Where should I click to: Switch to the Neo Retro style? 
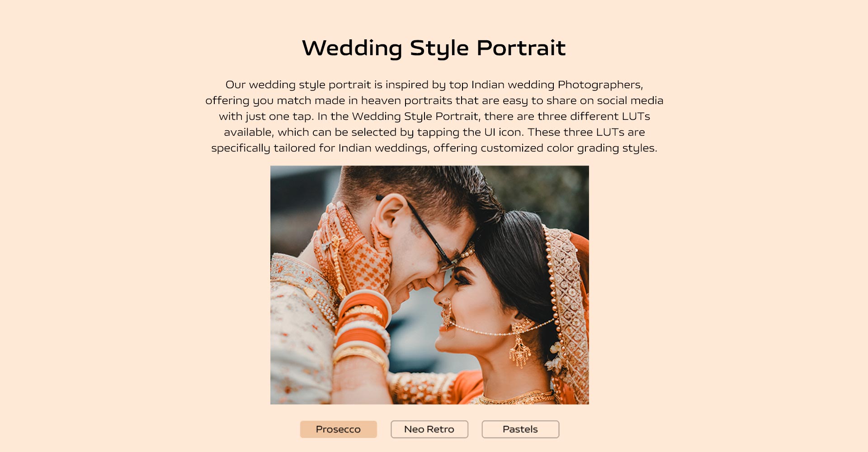tap(429, 429)
